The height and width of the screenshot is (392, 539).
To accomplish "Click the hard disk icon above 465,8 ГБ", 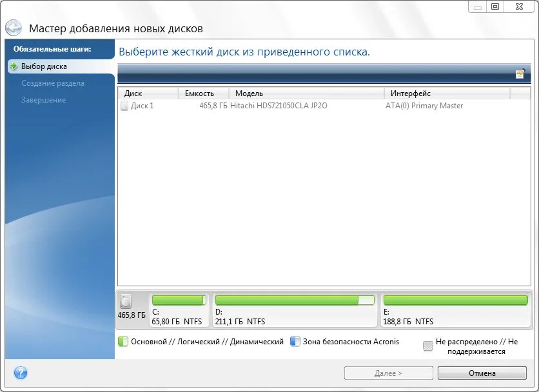I will click(126, 302).
